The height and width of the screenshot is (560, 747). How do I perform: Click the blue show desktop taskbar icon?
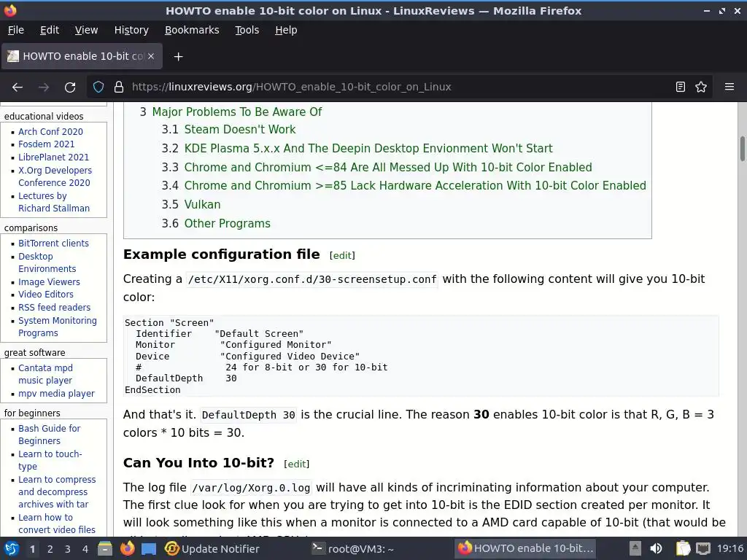click(x=149, y=549)
